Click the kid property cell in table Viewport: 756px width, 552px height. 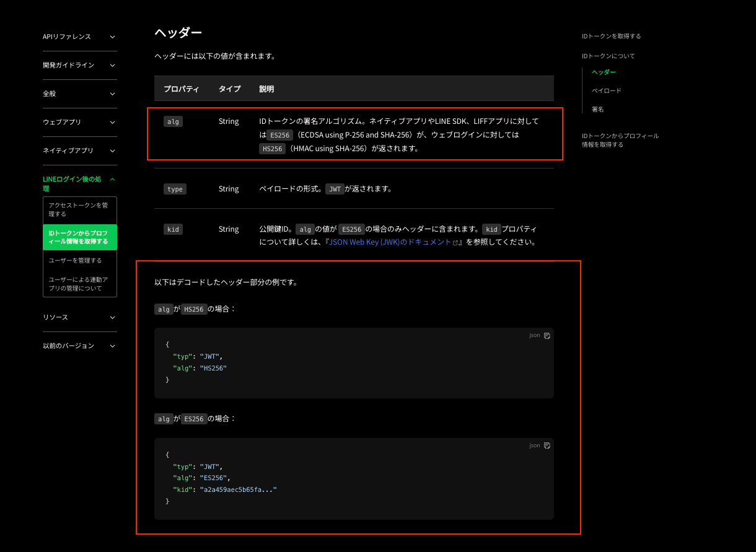click(173, 229)
